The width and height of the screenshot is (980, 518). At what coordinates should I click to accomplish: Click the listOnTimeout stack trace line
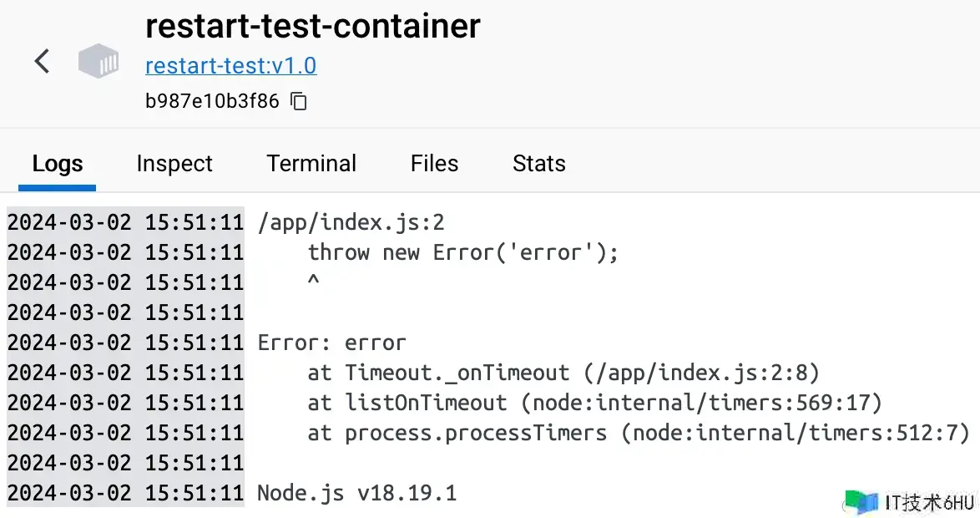(x=594, y=403)
